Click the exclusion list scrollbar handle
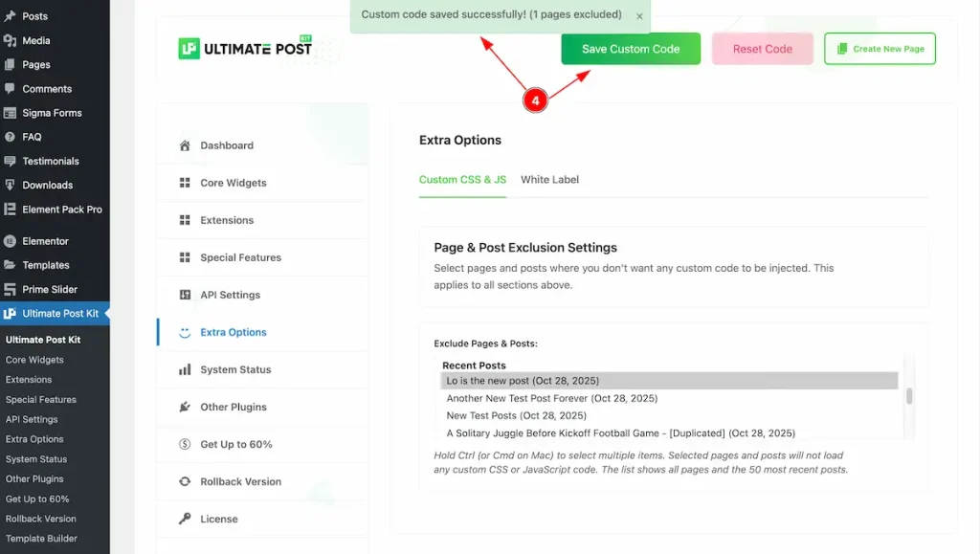Viewport: 980px width, 554px height. [909, 395]
